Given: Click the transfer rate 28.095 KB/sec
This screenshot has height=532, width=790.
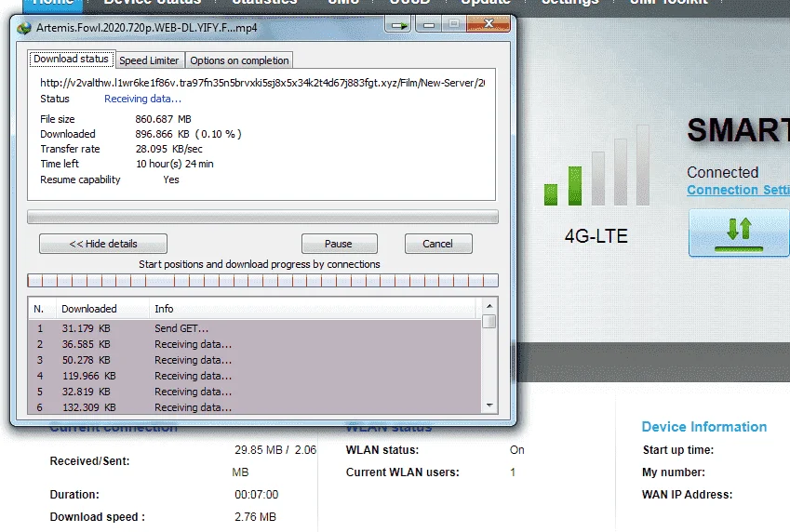Looking at the screenshot, I should click(x=168, y=149).
